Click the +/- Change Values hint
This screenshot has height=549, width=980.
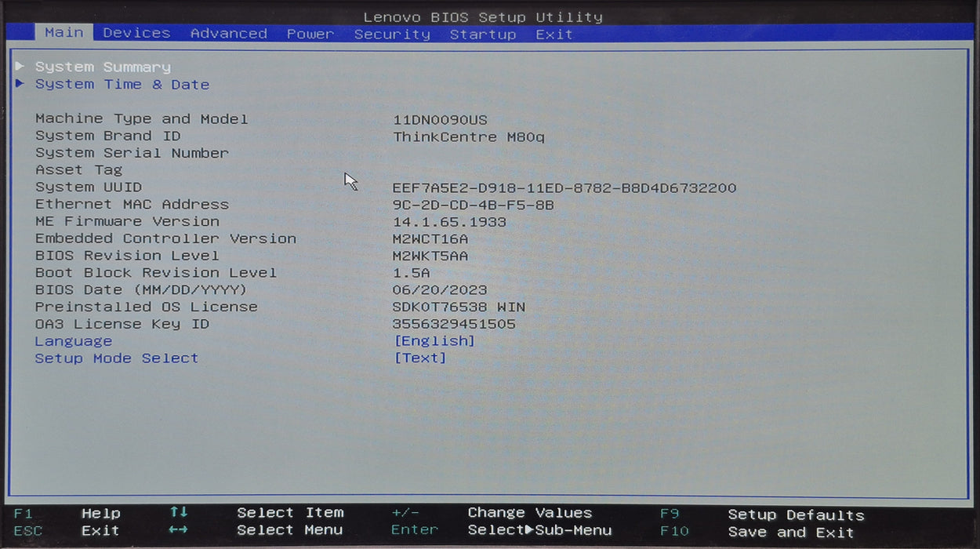[x=492, y=514]
